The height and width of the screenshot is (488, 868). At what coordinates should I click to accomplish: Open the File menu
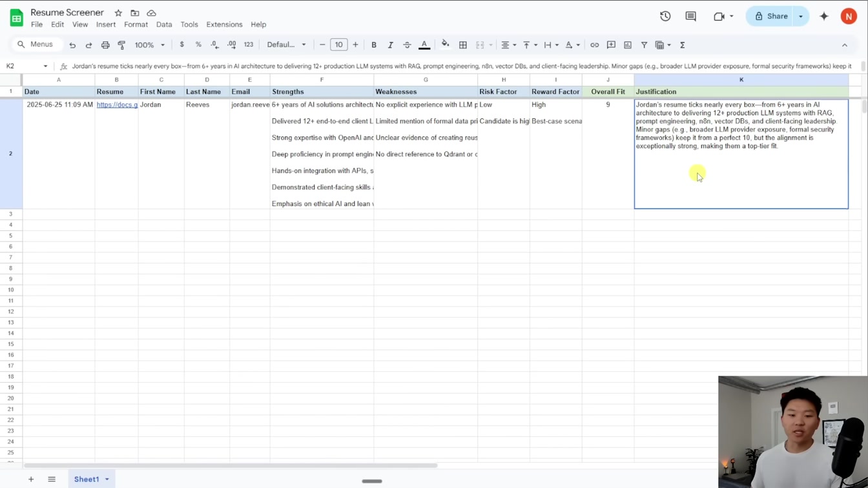(x=37, y=25)
